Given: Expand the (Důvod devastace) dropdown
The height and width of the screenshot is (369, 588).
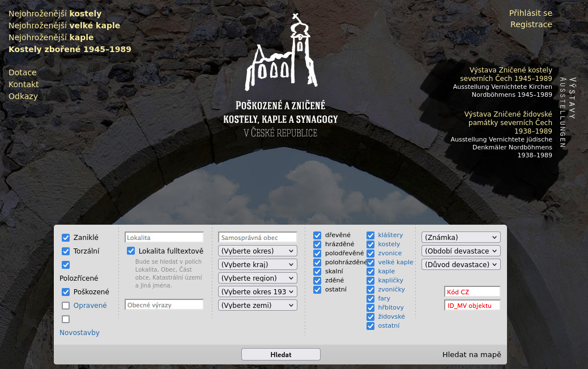Looking at the screenshot, I should coord(461,264).
